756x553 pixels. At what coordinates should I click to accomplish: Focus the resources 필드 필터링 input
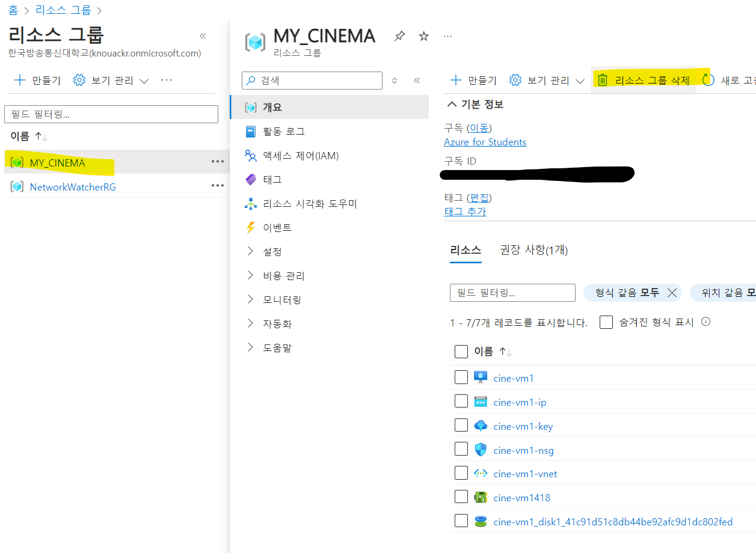[x=512, y=293]
